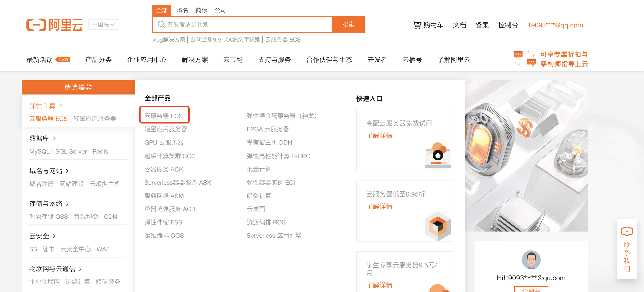Expand the 域名与网站 category
This screenshot has width=644, height=292.
(49, 171)
